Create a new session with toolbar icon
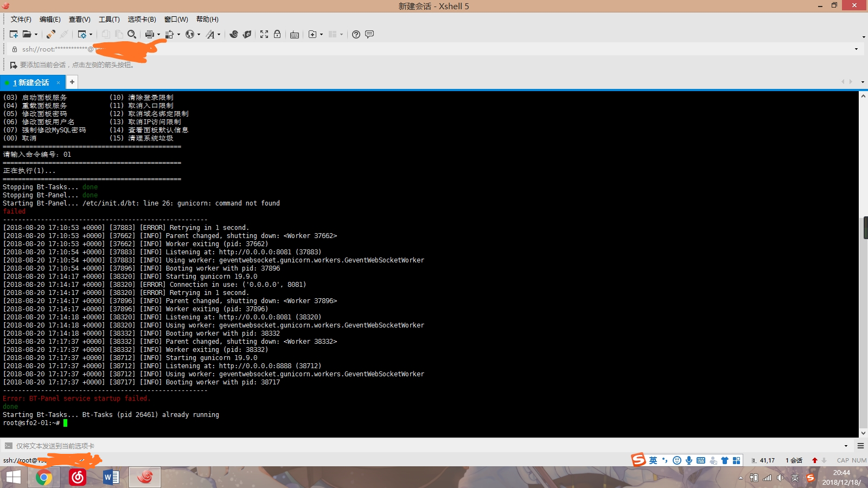This screenshot has width=868, height=488. click(14, 34)
